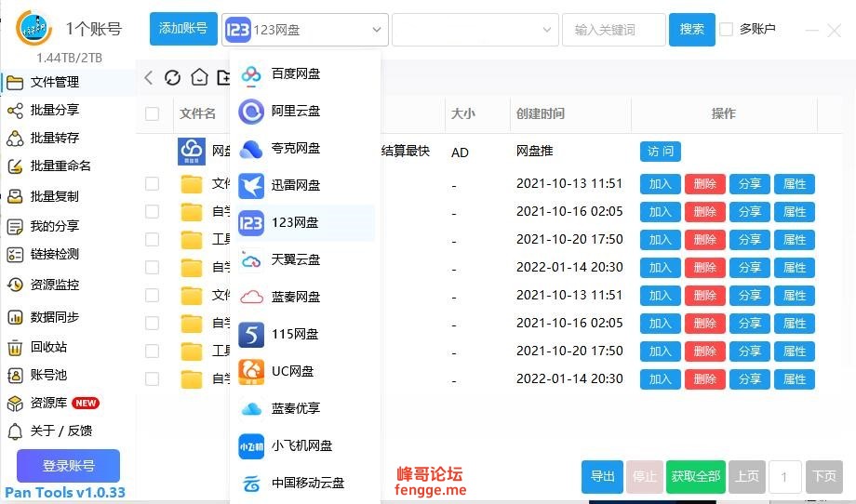This screenshot has width=856, height=504.
Task: Click the 大小 column header
Action: point(463,114)
